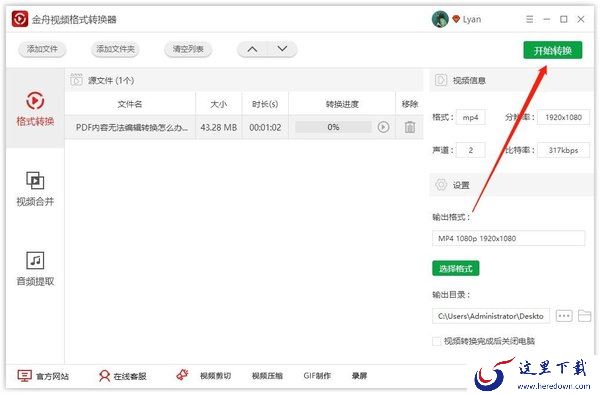
Task: Click the 43.28 MB size cell
Action: pyautogui.click(x=218, y=127)
